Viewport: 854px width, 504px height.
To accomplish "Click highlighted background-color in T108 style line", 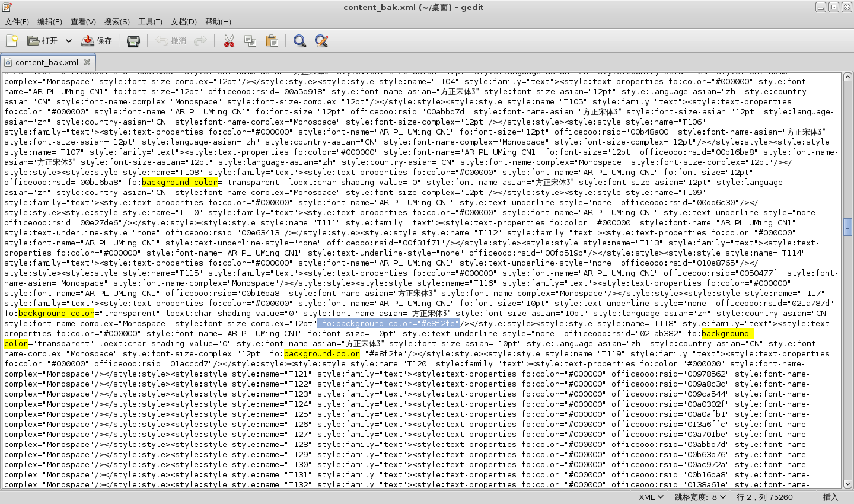I will (x=180, y=182).
